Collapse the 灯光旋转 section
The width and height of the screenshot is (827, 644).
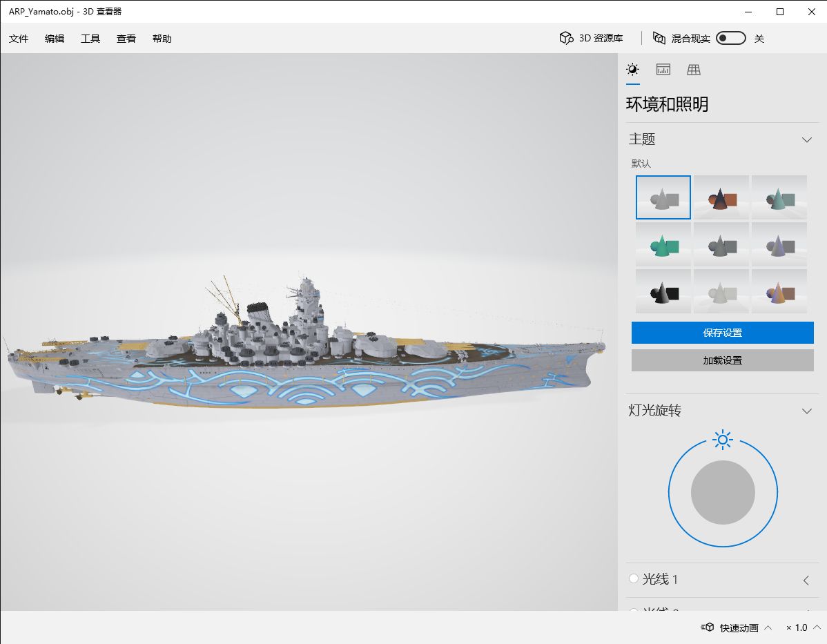click(806, 411)
